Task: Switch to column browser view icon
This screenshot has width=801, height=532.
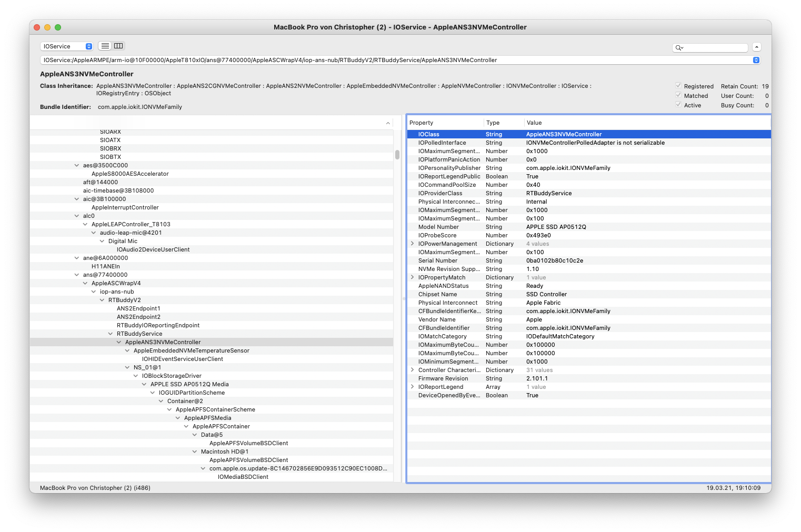Action: pos(118,46)
